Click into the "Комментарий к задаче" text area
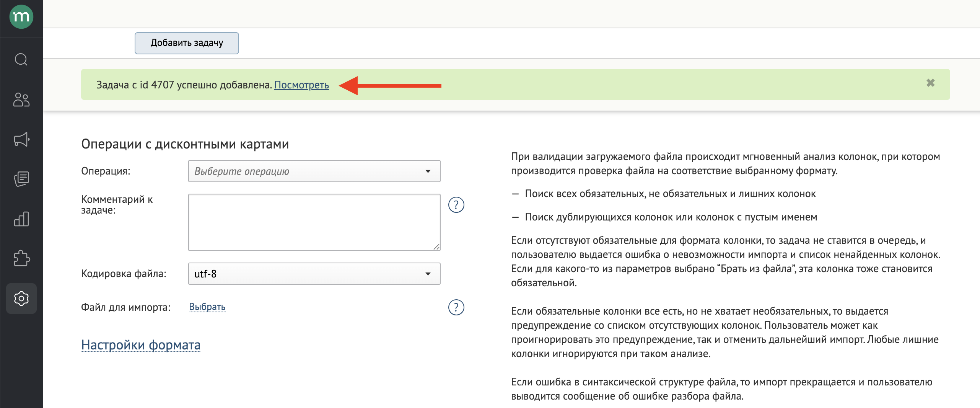Image resolution: width=980 pixels, height=408 pixels. point(314,222)
